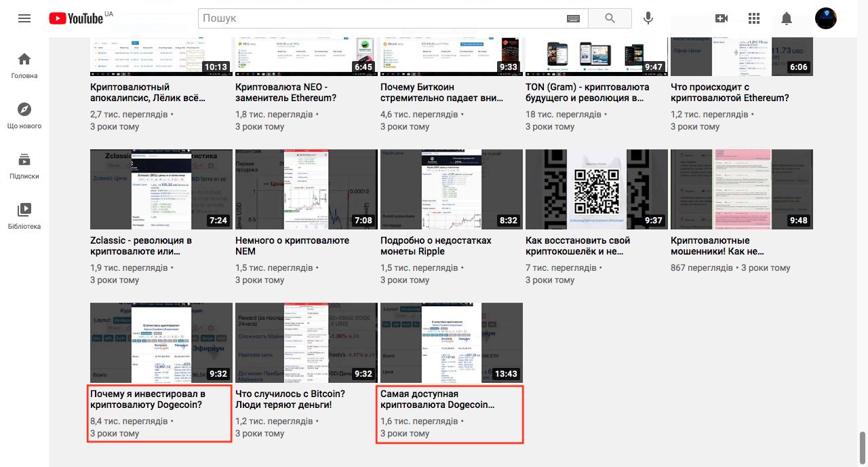Image resolution: width=868 pixels, height=467 pixels.
Task: Open account avatar menu
Action: pos(826,18)
